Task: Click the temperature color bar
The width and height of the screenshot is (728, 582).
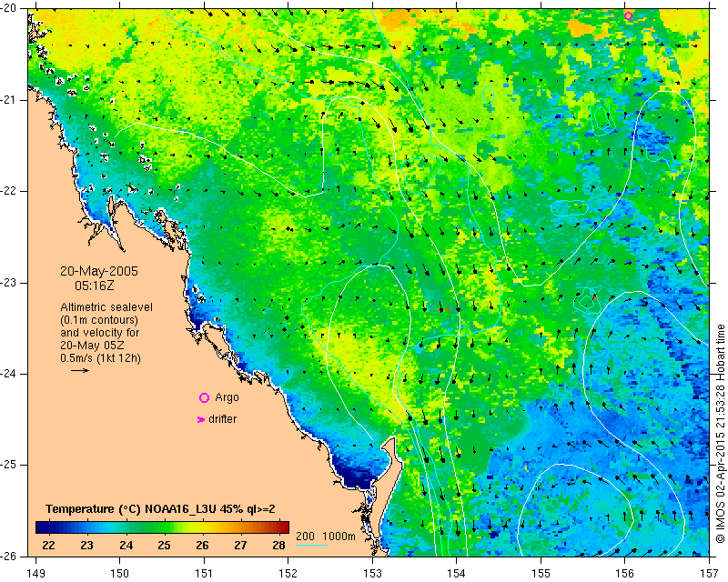Action: pyautogui.click(x=162, y=527)
